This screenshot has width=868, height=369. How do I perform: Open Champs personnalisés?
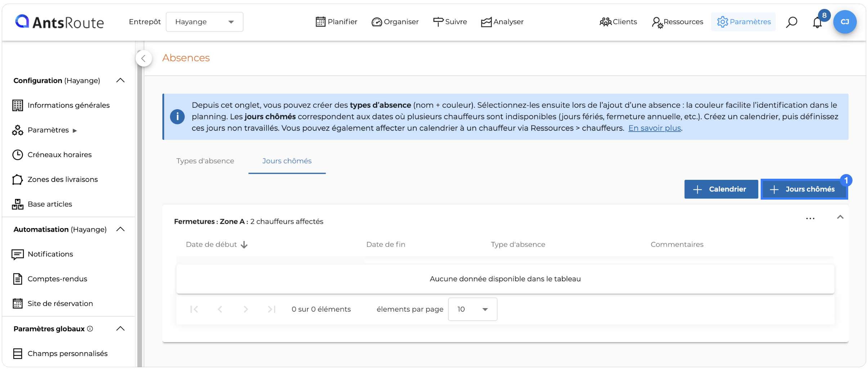click(x=67, y=354)
